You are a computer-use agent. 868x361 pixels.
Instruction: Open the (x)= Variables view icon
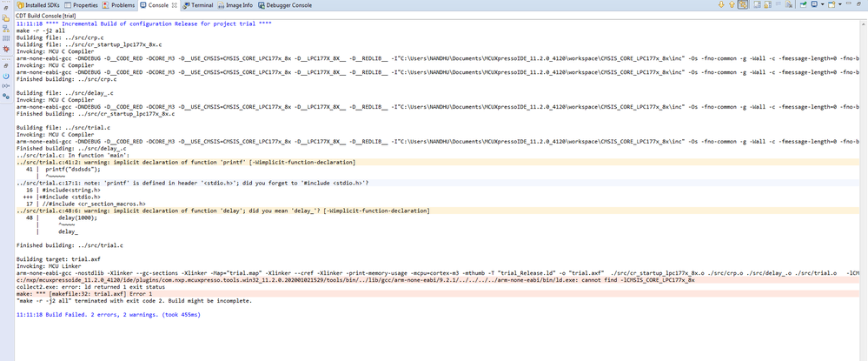6,86
